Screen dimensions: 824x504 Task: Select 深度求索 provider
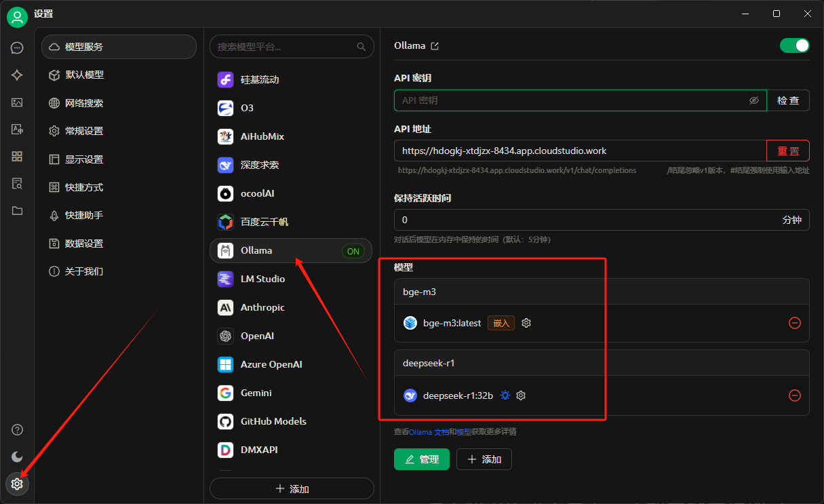click(x=292, y=165)
